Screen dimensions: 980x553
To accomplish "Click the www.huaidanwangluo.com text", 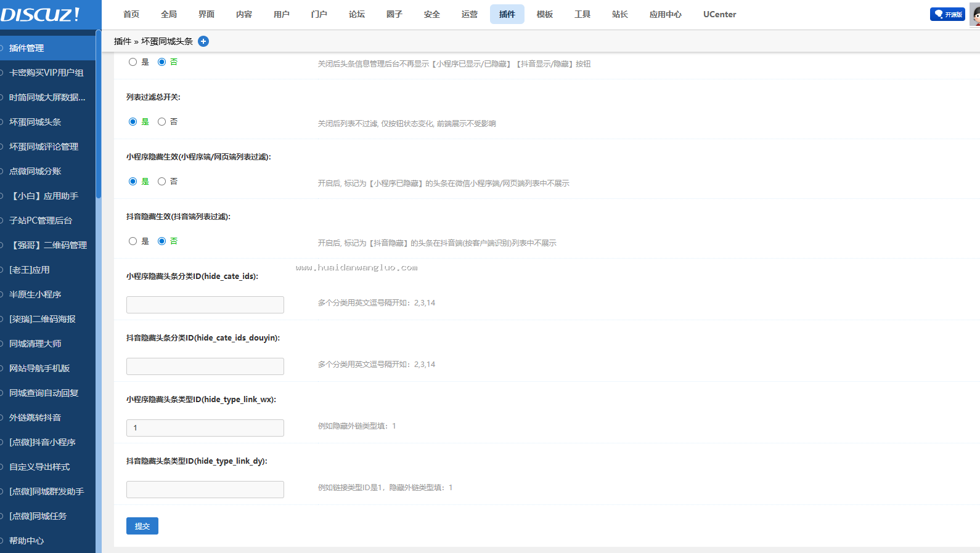I will (x=357, y=268).
